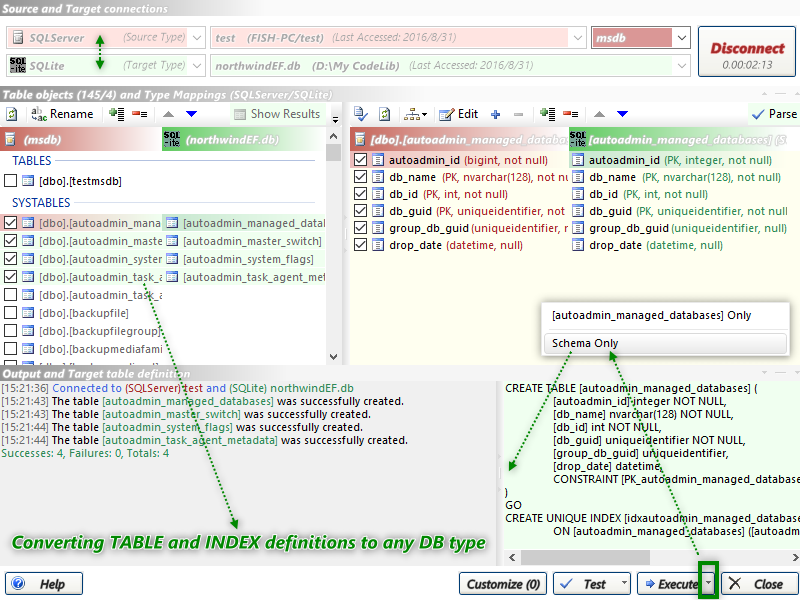
Task: Open the Test button dropdown arrow
Action: click(623, 583)
